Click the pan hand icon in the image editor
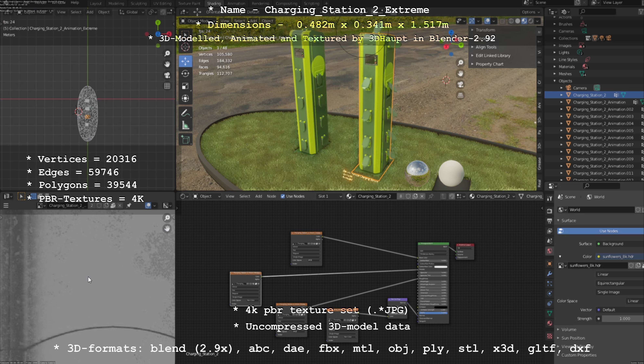 coord(167,228)
